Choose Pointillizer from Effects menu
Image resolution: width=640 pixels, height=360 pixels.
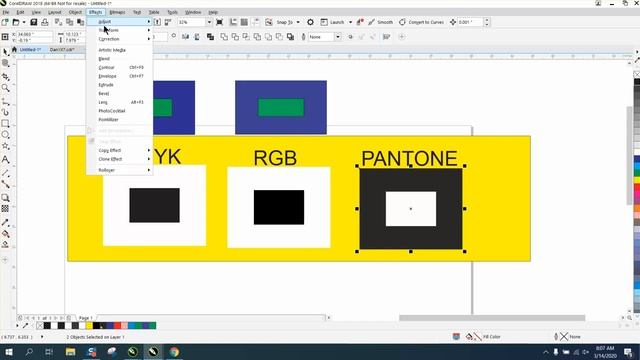coord(120,120)
